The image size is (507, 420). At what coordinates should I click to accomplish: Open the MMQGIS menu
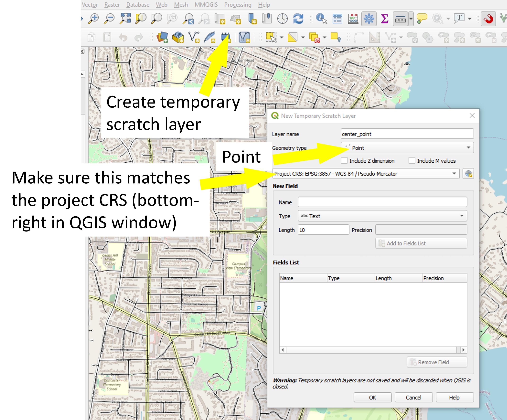pos(206,5)
